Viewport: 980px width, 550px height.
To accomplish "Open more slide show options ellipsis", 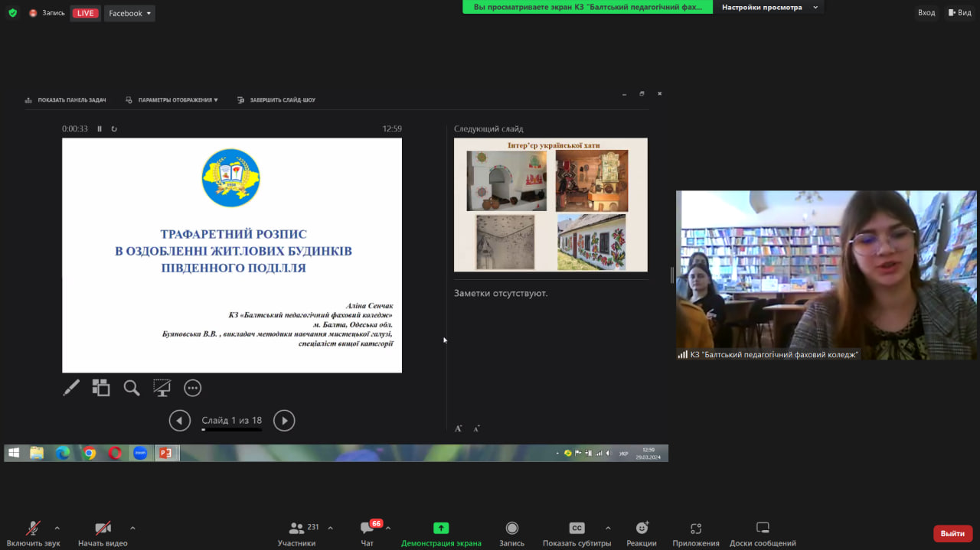I will [192, 388].
